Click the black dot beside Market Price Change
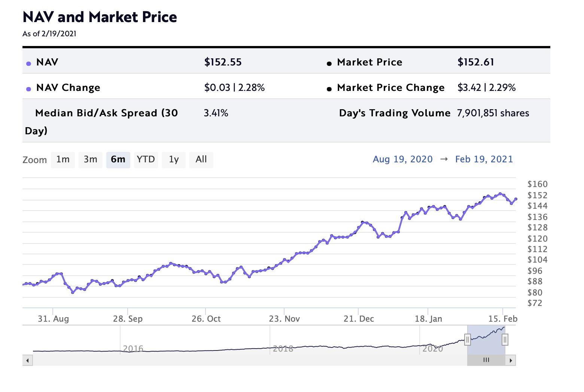The width and height of the screenshot is (584, 392). pyautogui.click(x=329, y=89)
